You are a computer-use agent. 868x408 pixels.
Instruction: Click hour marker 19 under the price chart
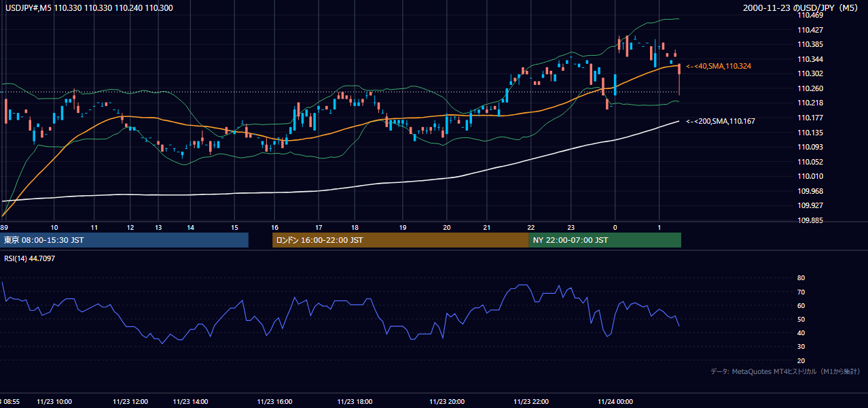pos(403,228)
